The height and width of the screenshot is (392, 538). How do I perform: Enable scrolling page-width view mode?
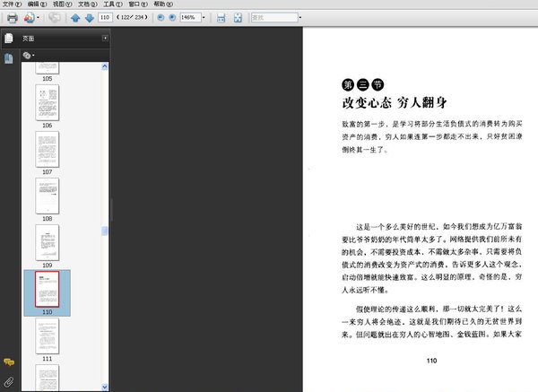click(x=221, y=18)
